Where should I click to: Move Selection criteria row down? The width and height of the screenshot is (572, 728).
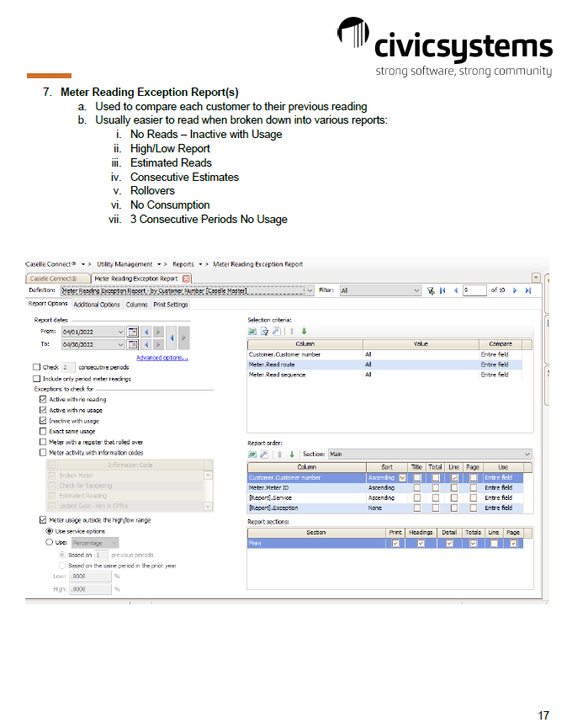click(305, 331)
